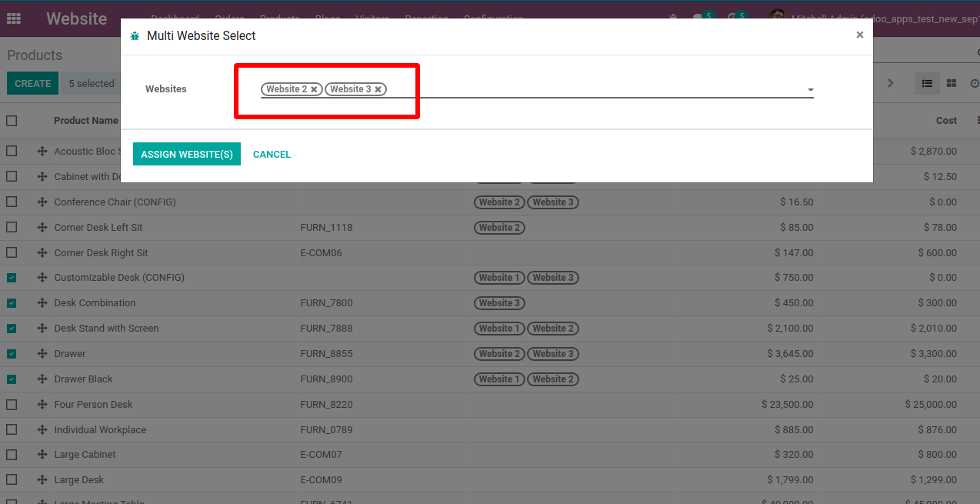This screenshot has width=980, height=504.
Task: Close the Multi Website Select dialog
Action: (859, 35)
